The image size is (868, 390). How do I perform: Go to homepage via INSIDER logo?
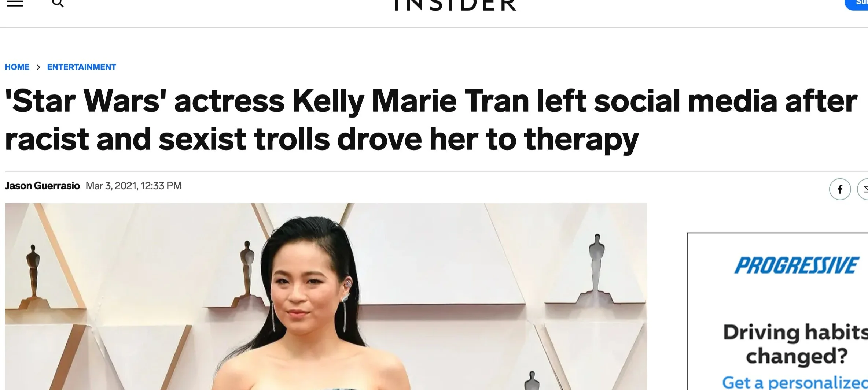[455, 5]
